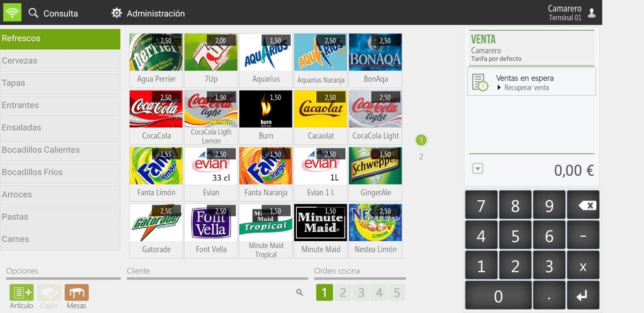Tap keypad digit 2
The image size is (644, 313).
click(x=515, y=266)
